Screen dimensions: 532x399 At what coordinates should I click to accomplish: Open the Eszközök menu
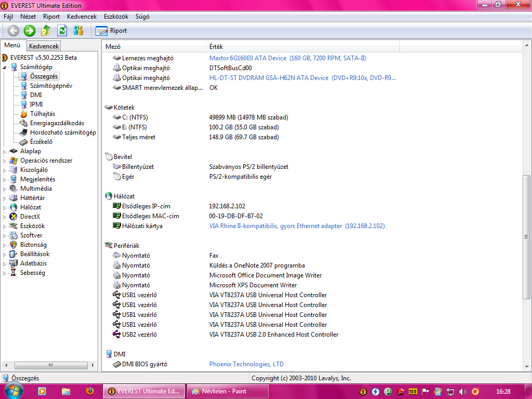pyautogui.click(x=116, y=17)
